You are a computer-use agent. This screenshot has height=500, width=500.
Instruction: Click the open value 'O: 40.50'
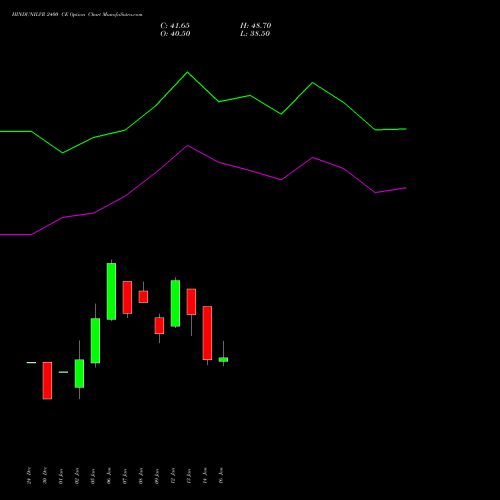pyautogui.click(x=175, y=34)
